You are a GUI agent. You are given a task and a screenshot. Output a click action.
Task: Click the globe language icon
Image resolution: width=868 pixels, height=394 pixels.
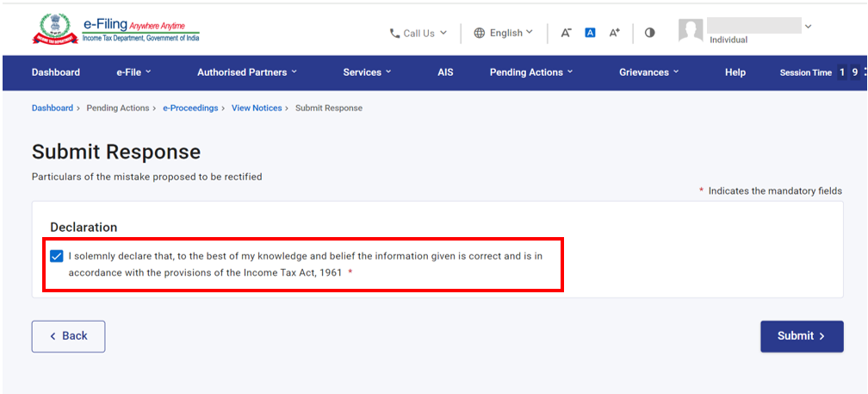[480, 33]
